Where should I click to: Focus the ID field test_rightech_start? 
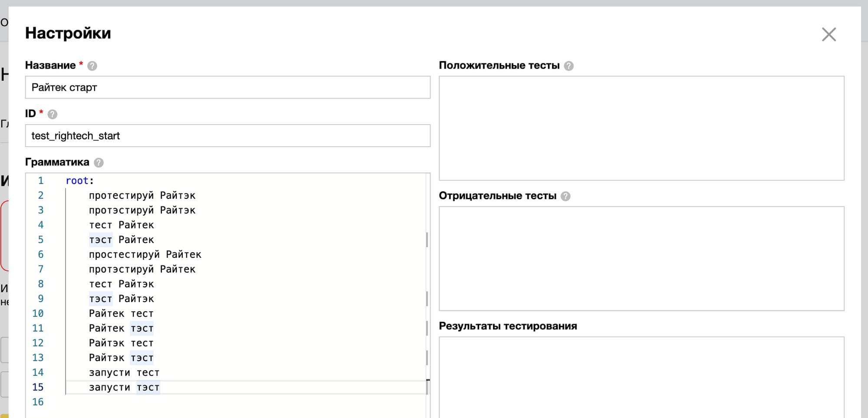point(227,136)
